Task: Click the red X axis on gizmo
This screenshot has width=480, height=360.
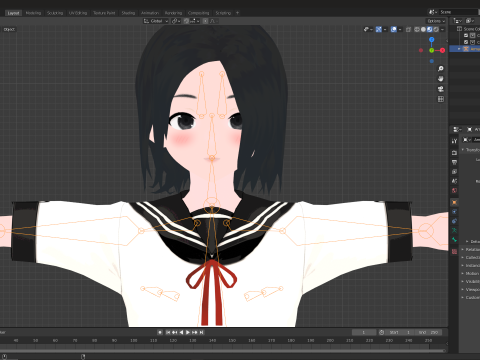Action: click(x=442, y=50)
